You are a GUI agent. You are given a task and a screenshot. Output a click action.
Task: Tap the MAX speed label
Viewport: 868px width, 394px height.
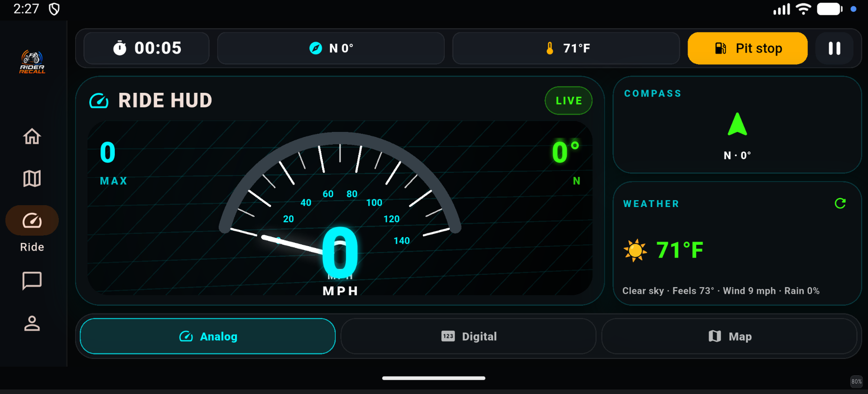point(114,181)
